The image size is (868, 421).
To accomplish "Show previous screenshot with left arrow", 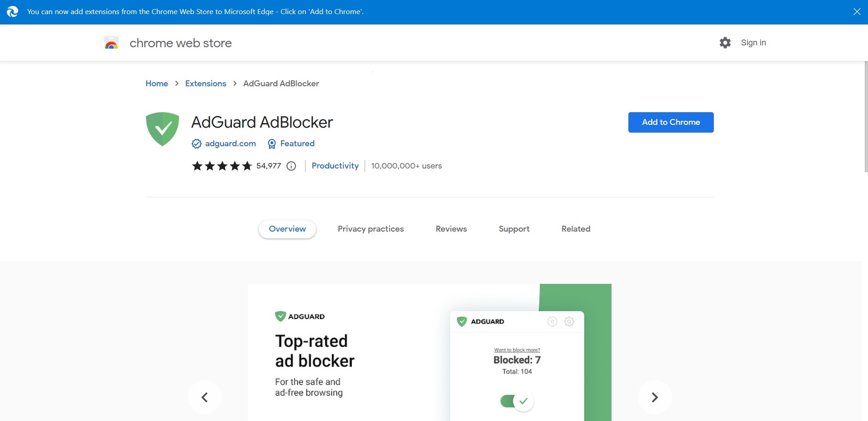I will coord(205,397).
